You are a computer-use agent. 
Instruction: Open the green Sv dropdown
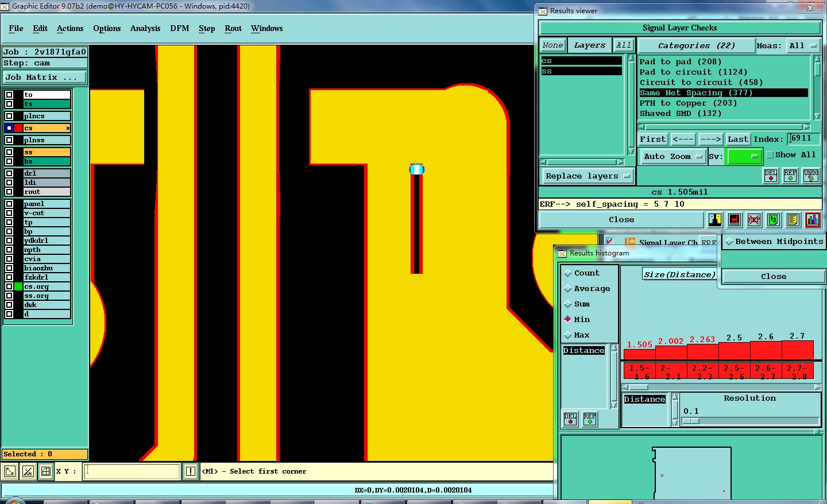pos(744,156)
